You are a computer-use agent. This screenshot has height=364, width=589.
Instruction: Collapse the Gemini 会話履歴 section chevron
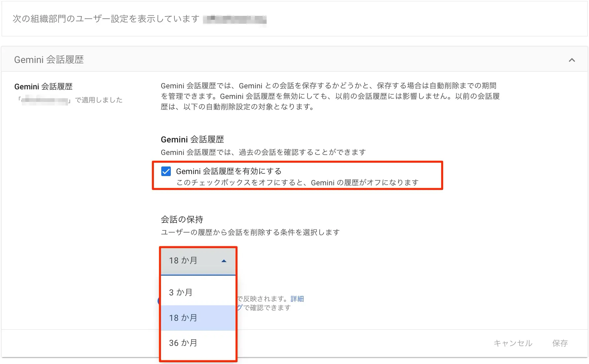pyautogui.click(x=572, y=60)
